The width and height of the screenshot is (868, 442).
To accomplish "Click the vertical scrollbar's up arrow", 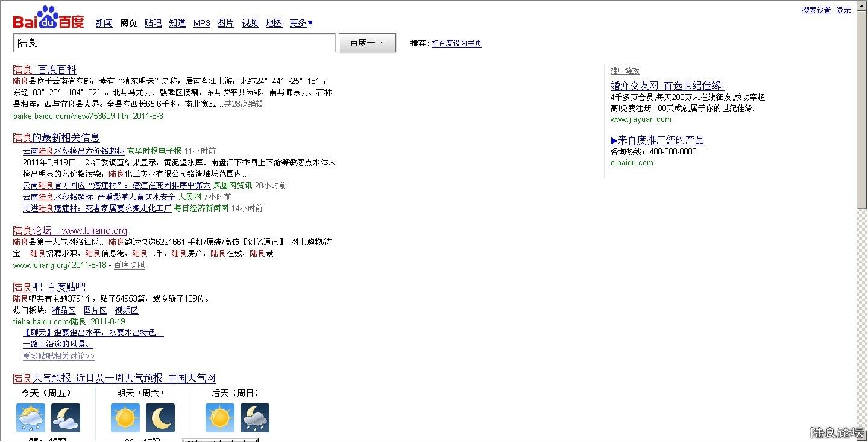I will click(862, 5).
